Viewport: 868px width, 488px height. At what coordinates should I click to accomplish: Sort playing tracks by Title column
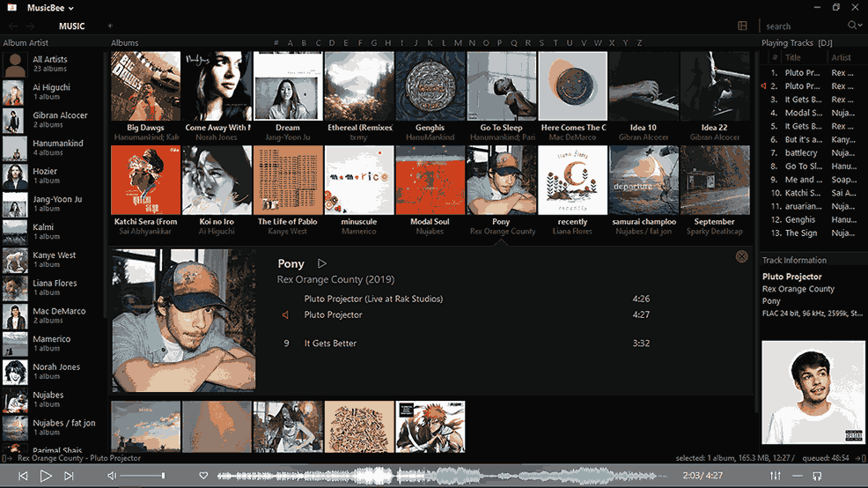pos(792,57)
